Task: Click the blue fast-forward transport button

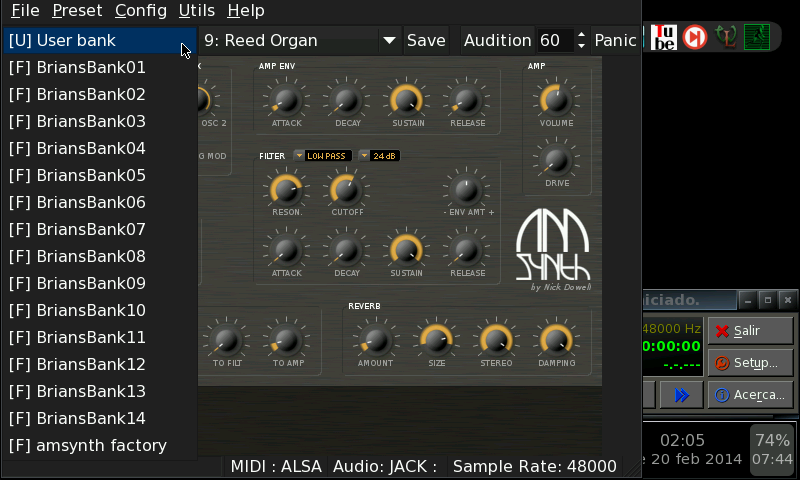Action: 682,395
